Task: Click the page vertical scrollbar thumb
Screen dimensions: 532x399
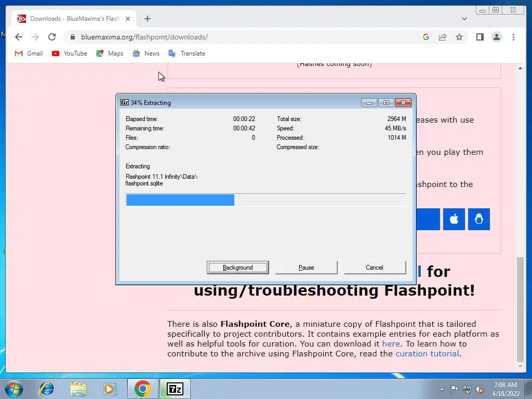Action: pyautogui.click(x=520, y=310)
